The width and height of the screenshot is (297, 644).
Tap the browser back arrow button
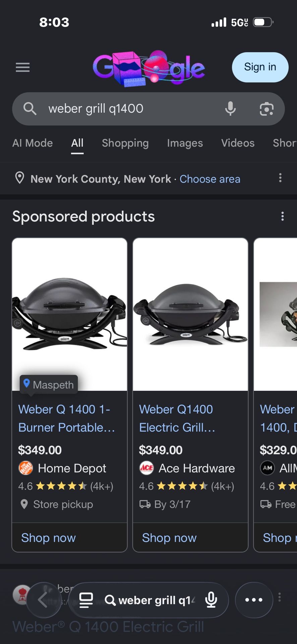point(44,600)
